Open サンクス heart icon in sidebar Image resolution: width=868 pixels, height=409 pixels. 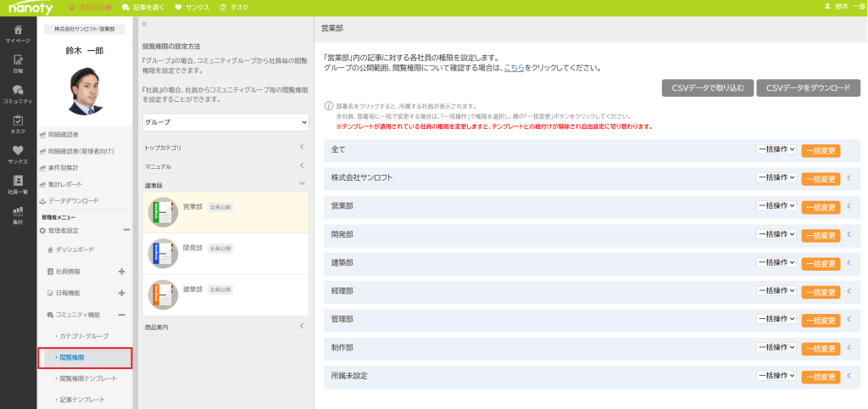(x=18, y=154)
